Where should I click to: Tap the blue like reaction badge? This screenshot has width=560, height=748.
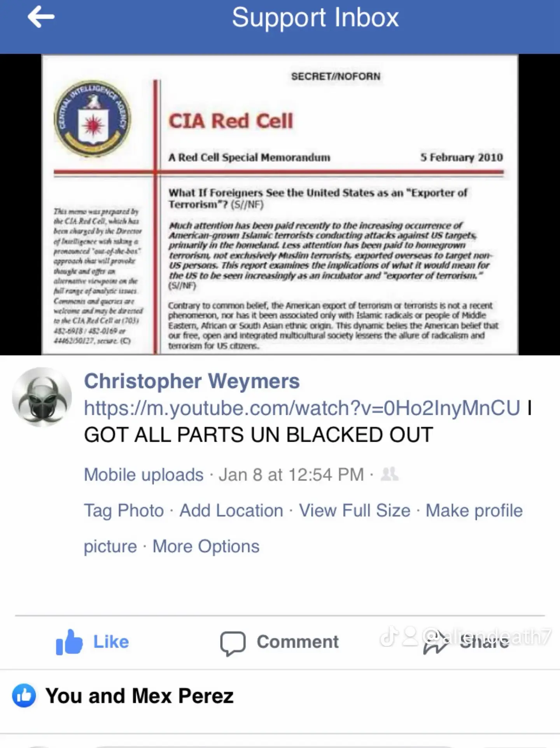pyautogui.click(x=24, y=696)
